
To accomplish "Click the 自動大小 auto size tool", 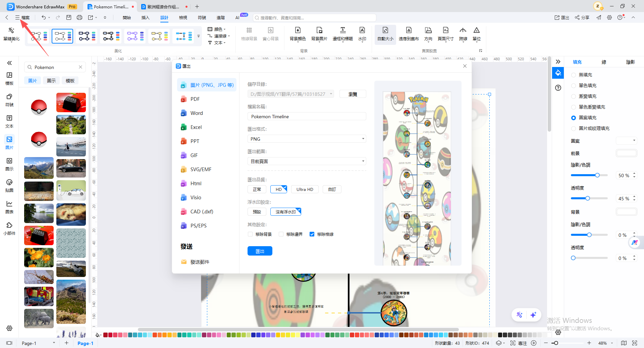I will (385, 34).
